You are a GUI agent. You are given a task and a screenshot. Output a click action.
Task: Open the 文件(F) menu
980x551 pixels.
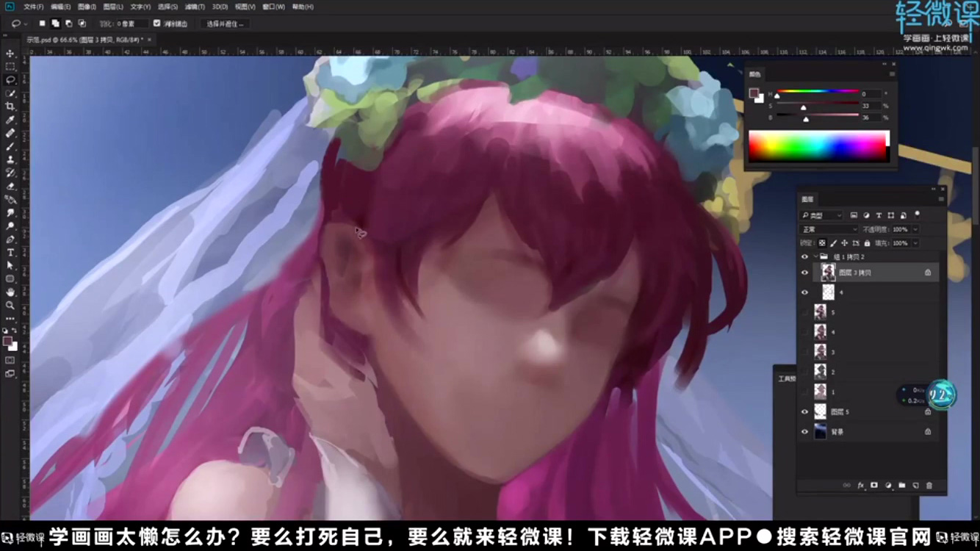click(34, 7)
